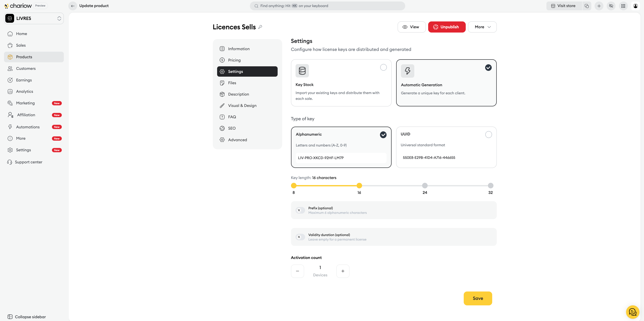Choose the UUID key type
This screenshot has height=321, width=644.
(488, 135)
